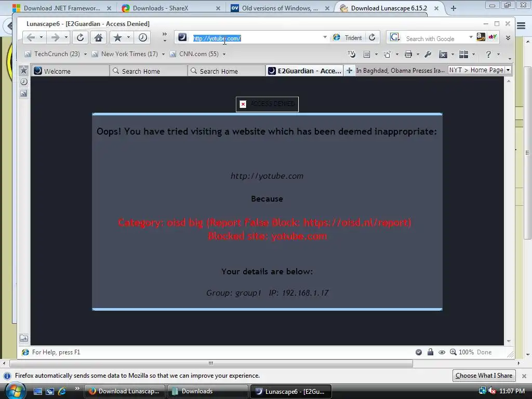The image size is (532, 399).
Task: Expand the Forward button history dropdown
Action: click(66, 37)
